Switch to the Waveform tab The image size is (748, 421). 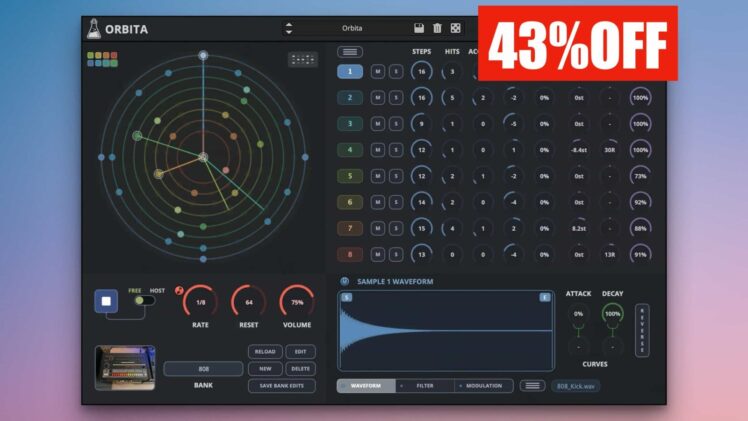(366, 386)
